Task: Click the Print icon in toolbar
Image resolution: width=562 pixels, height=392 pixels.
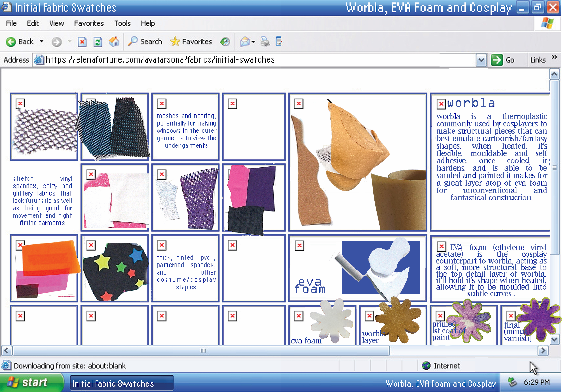Action: click(265, 42)
